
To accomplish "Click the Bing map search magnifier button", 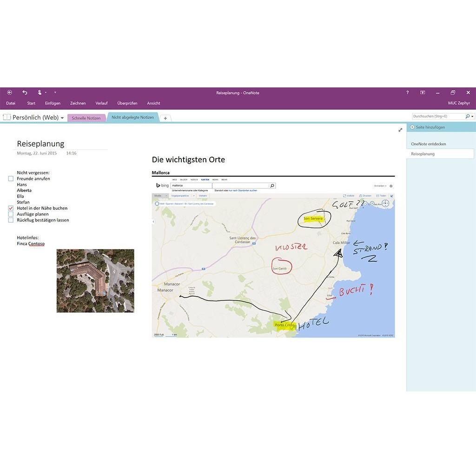I will [x=272, y=185].
